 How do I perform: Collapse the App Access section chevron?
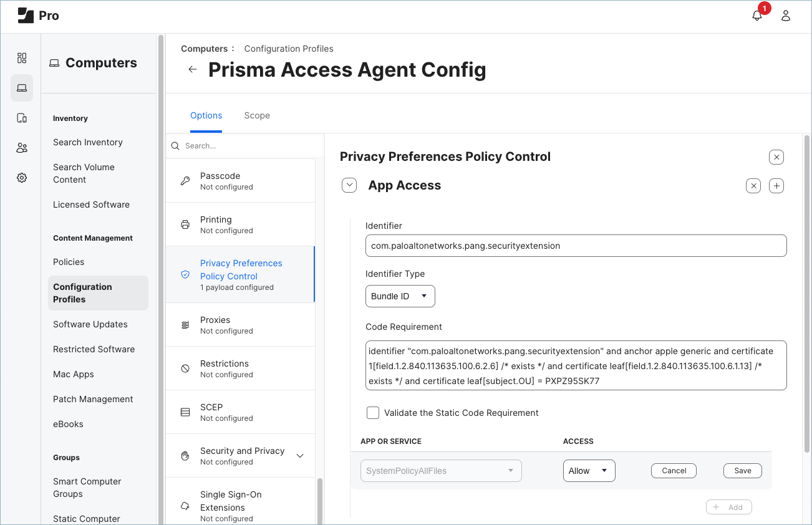pos(349,185)
